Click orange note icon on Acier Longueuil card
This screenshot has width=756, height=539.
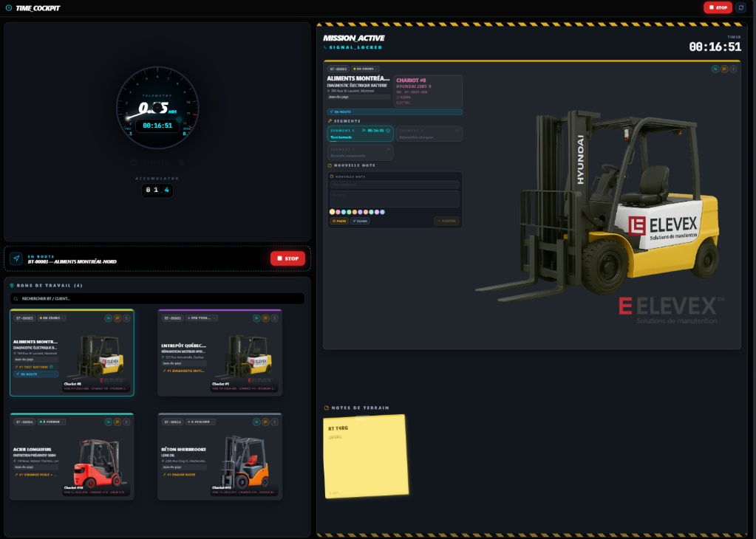coord(118,422)
